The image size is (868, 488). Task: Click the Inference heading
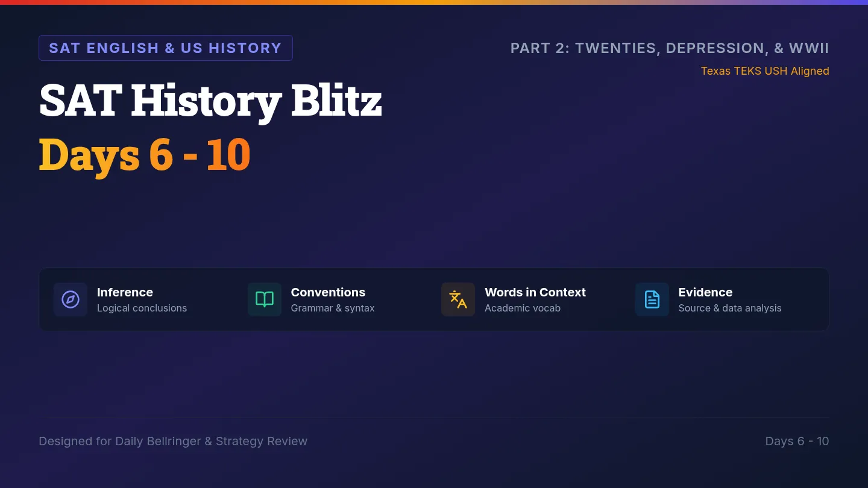[x=125, y=292]
